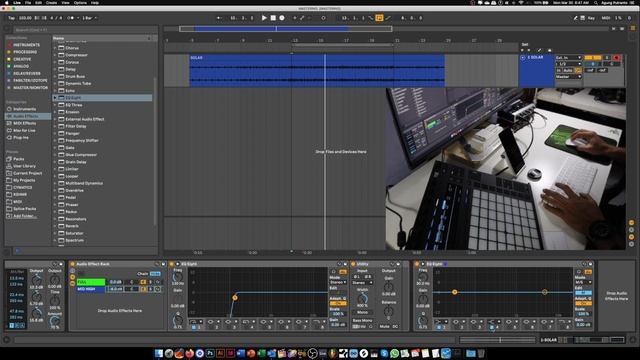Toggle Key map mode switch
Viewport: 640px width, 360px height.
coord(591,18)
